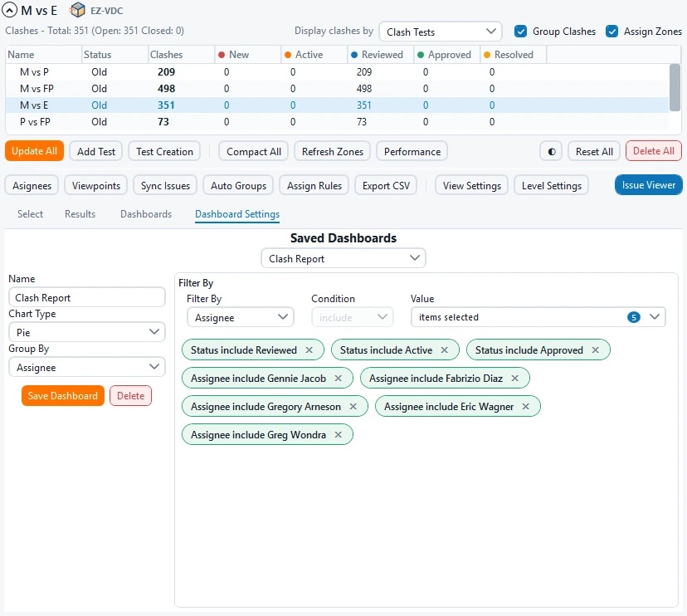Remove the Assignee include Fabrizio Diaz chip
The height and width of the screenshot is (616, 687).
point(514,378)
